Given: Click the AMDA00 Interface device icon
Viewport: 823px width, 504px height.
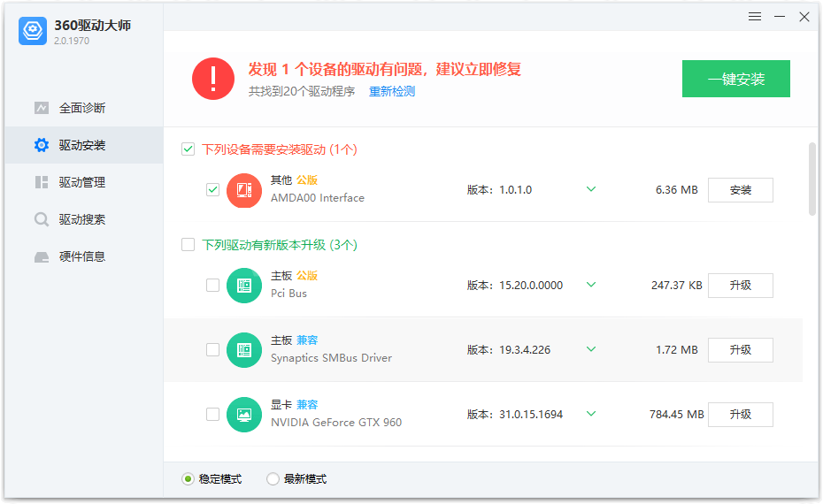Looking at the screenshot, I should [244, 190].
